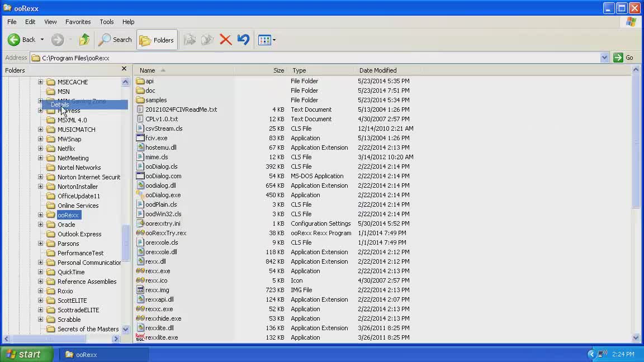Expand the QuickTime folder node

pyautogui.click(x=40, y=272)
